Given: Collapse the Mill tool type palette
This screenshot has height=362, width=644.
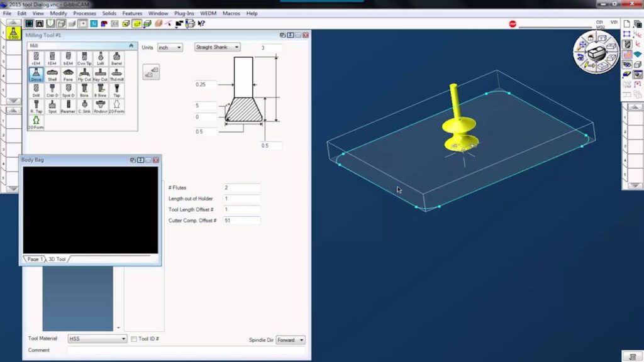Looking at the screenshot, I should tap(131, 45).
